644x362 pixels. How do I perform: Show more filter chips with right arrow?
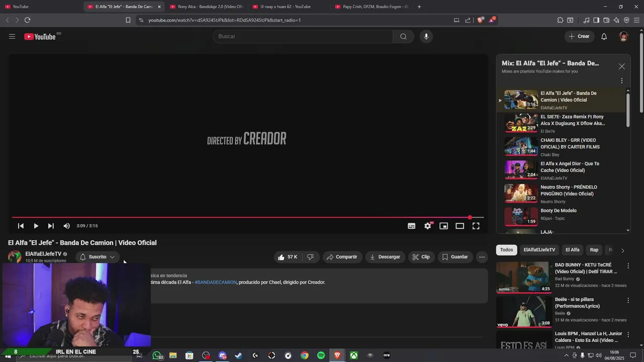[x=622, y=250]
